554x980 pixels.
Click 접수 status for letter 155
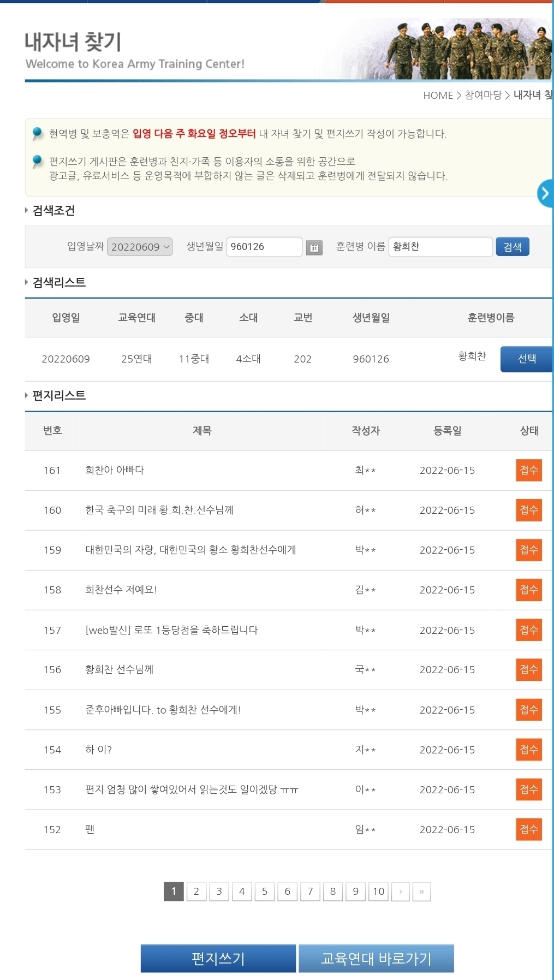[529, 710]
